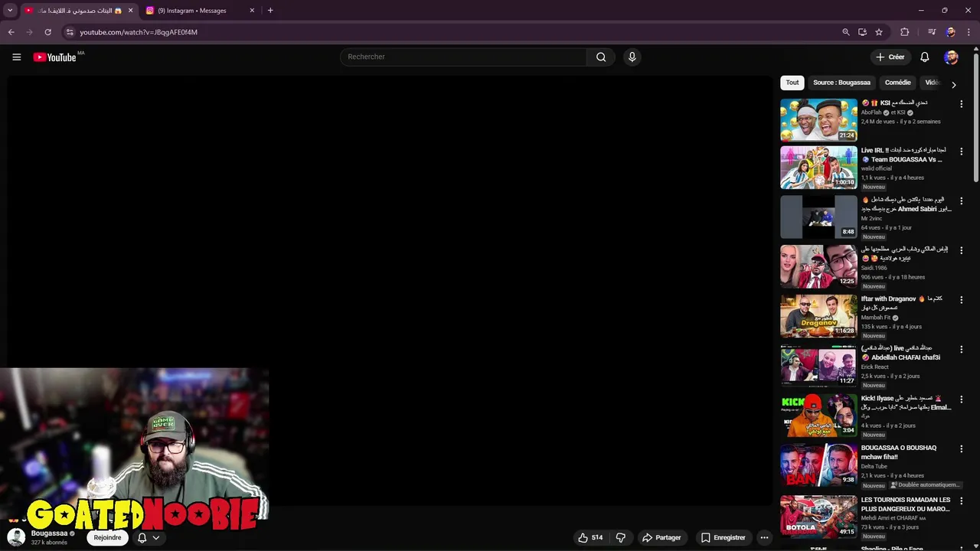980x551 pixels.
Task: Open the Chrome profile avatar
Action: 950,32
